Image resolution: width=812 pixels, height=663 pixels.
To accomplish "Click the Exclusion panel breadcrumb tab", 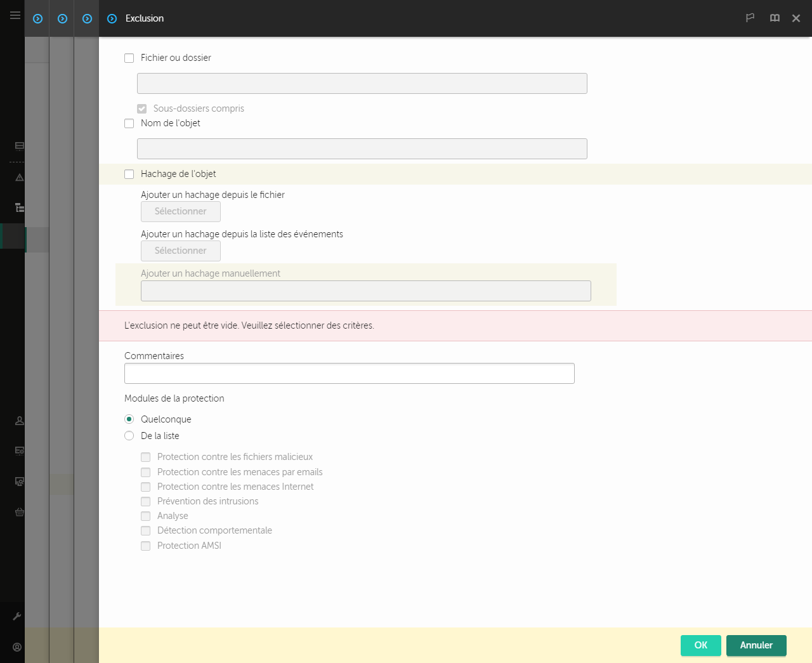I will (x=145, y=18).
